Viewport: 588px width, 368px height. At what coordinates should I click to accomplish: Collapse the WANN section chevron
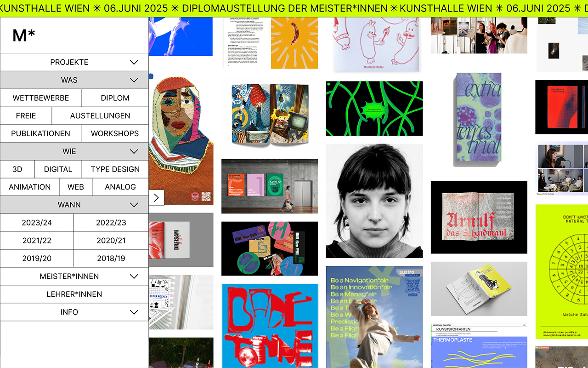click(134, 205)
